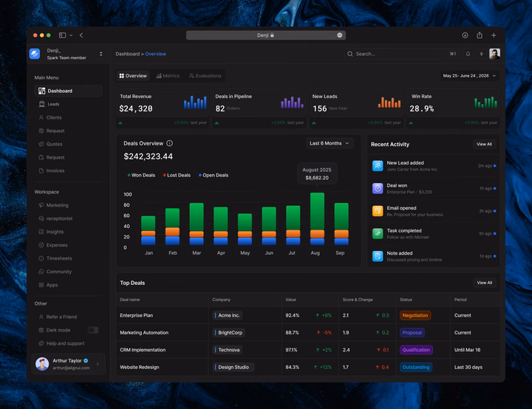
Task: Click the info icon beside Deals Overview
Action: tap(170, 143)
